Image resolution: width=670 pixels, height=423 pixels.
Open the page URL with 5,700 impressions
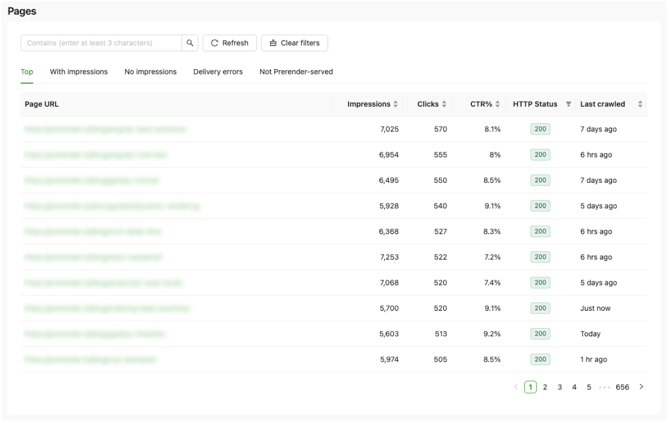(x=107, y=308)
